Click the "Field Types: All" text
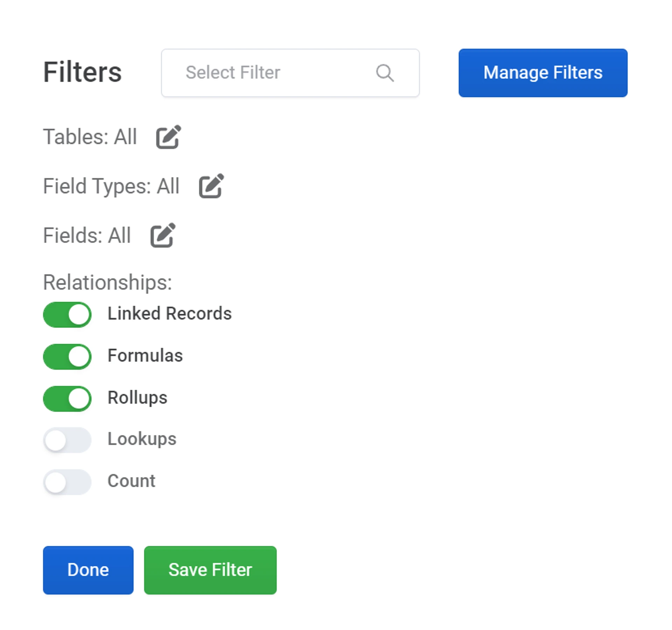This screenshot has height=630, width=672. point(111,186)
